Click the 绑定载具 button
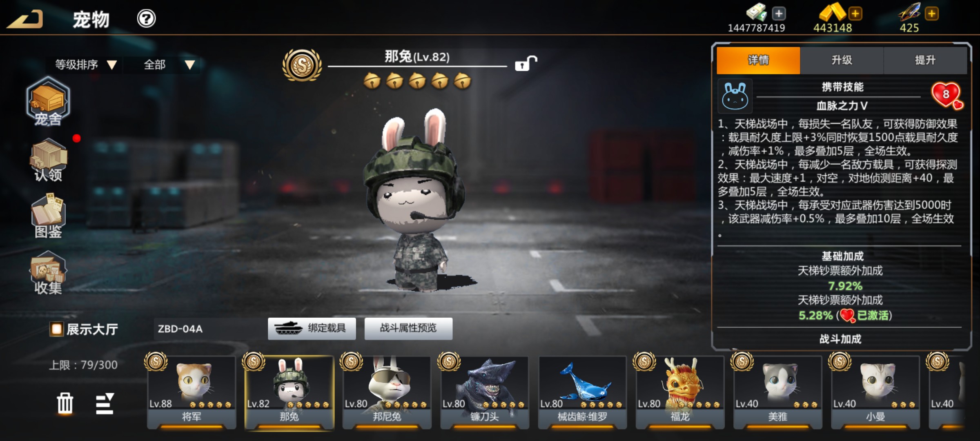 pyautogui.click(x=312, y=328)
